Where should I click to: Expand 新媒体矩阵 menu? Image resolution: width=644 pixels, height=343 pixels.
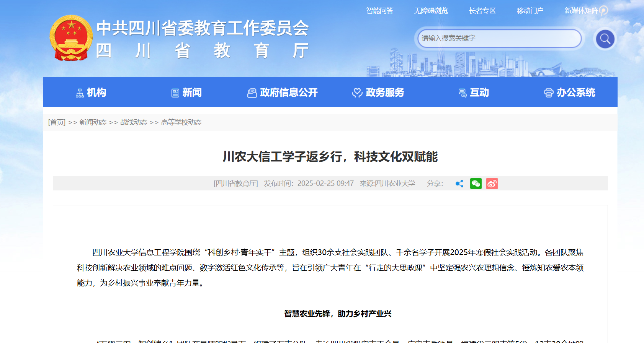(582, 11)
